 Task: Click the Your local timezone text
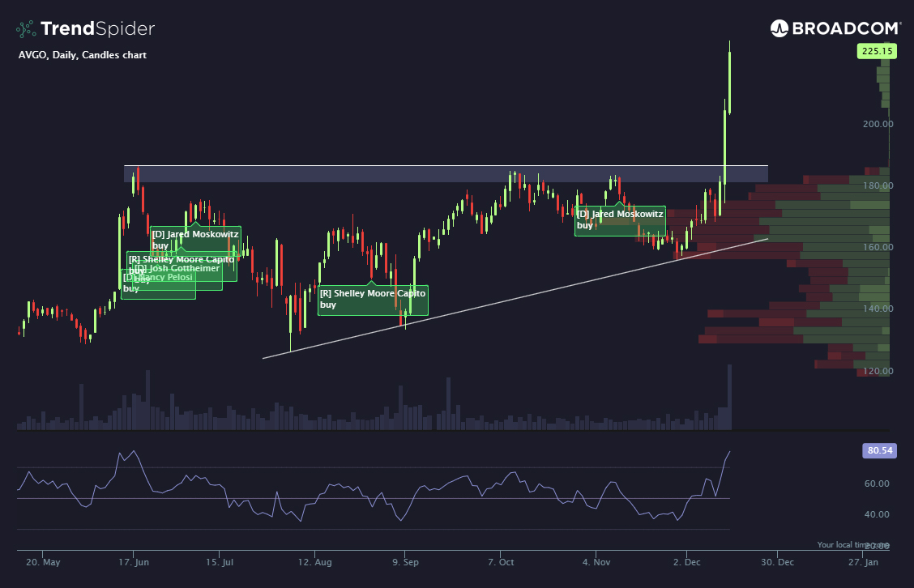[x=853, y=544]
